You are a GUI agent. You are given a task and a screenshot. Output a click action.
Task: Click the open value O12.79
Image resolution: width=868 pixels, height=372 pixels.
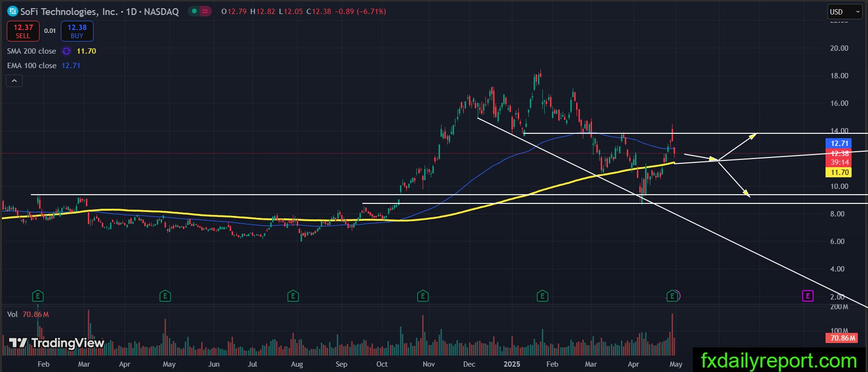(234, 12)
